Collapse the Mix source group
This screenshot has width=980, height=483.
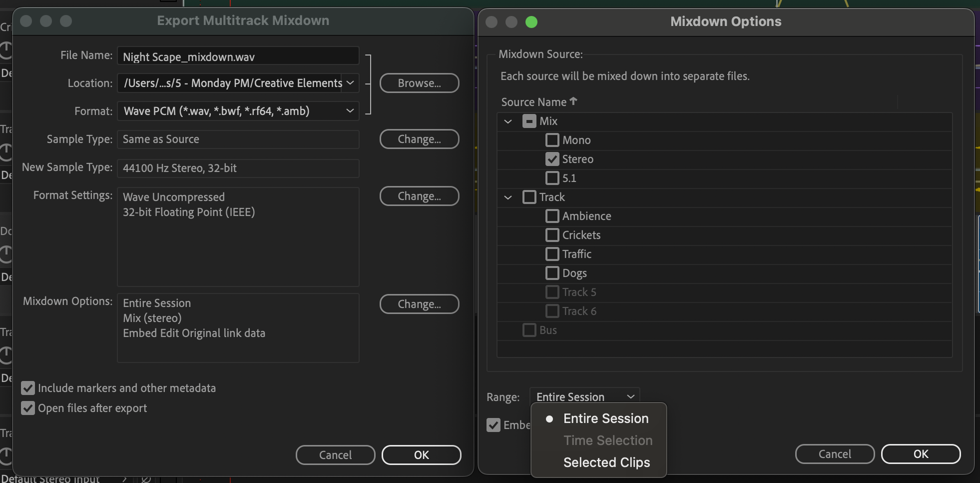[x=508, y=121]
